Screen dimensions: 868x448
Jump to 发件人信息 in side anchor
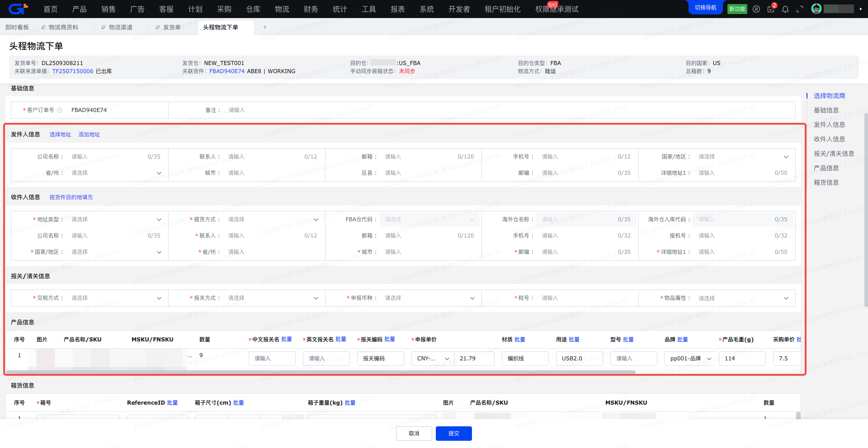(830, 125)
